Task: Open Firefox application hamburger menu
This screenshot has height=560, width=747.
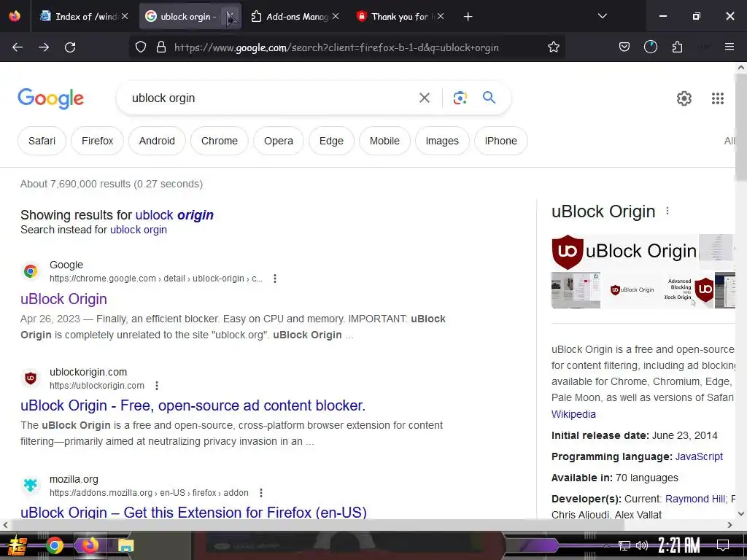Action: (729, 47)
